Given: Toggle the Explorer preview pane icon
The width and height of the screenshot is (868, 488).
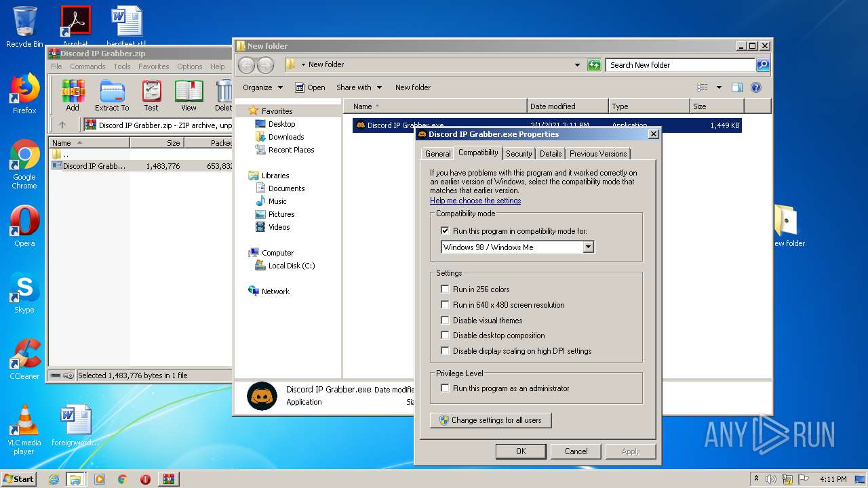Looking at the screenshot, I should (x=737, y=87).
